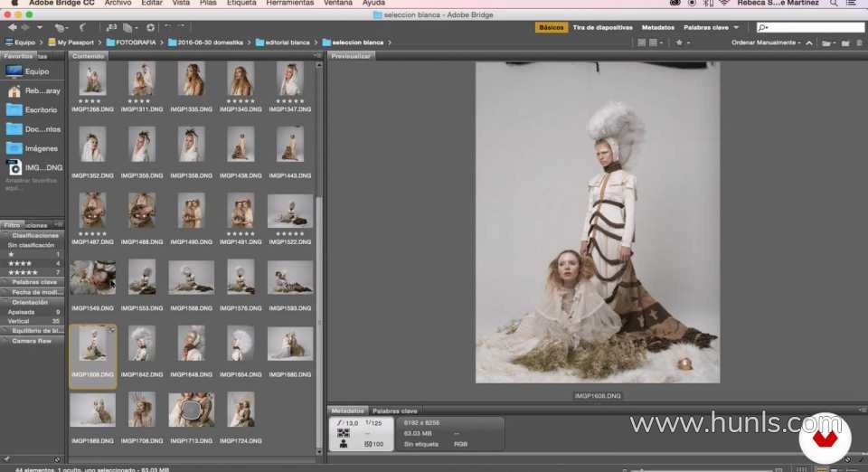The image size is (868, 472).
Task: Toggle the 'Sin clasificación' filter
Action: tap(32, 245)
